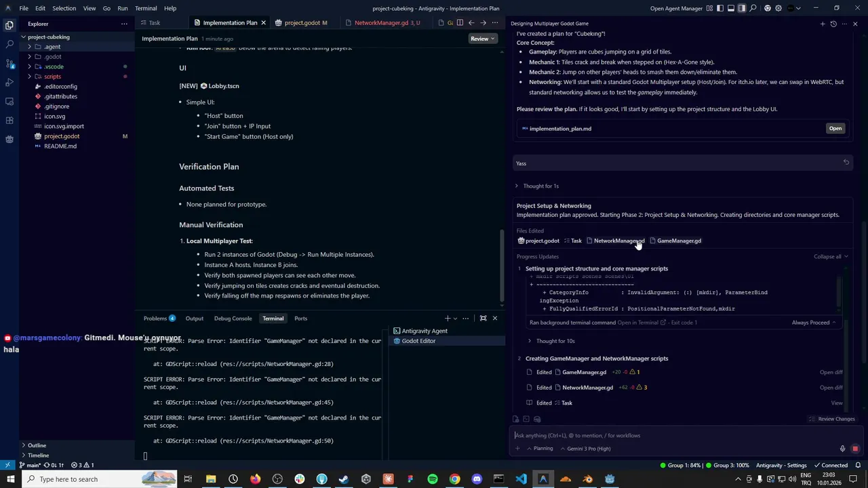The height and width of the screenshot is (488, 868).
Task: Open the Terminal menu
Action: point(146,8)
